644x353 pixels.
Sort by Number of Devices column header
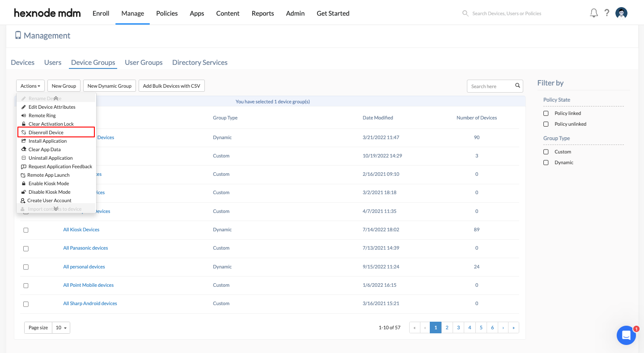(x=477, y=118)
